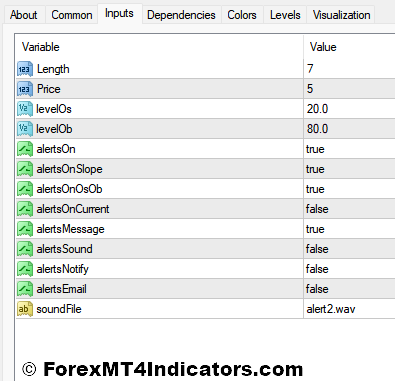Click the boolean icon beside alertsMessage

pyautogui.click(x=25, y=229)
